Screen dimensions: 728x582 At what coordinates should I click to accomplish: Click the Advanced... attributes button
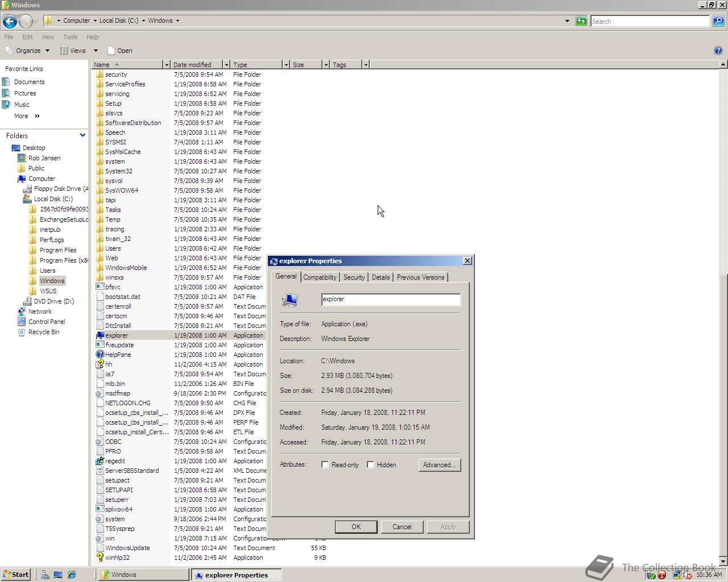[x=439, y=465]
